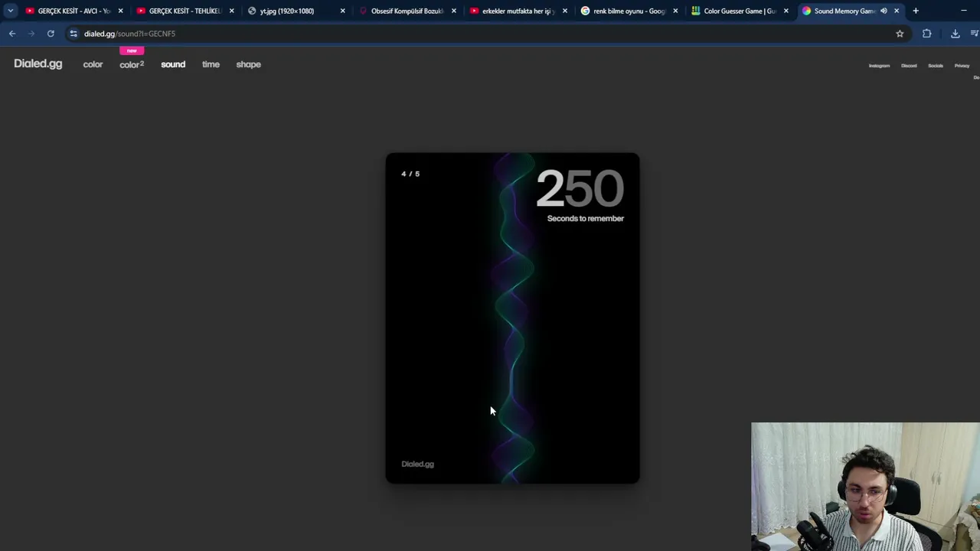Open the time game mode
This screenshot has width=980, height=551.
pyautogui.click(x=211, y=64)
